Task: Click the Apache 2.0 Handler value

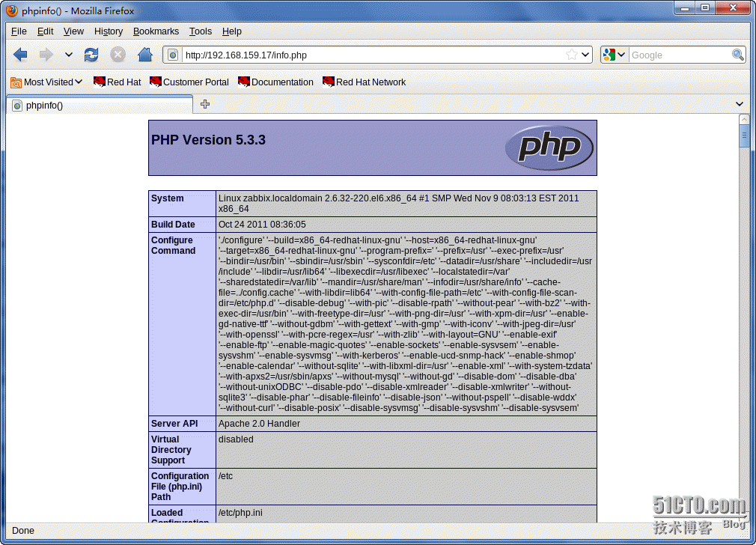Action: [x=259, y=424]
